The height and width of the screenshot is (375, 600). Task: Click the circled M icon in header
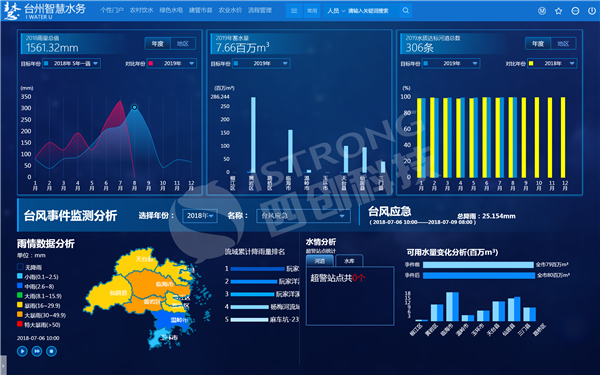point(542,11)
